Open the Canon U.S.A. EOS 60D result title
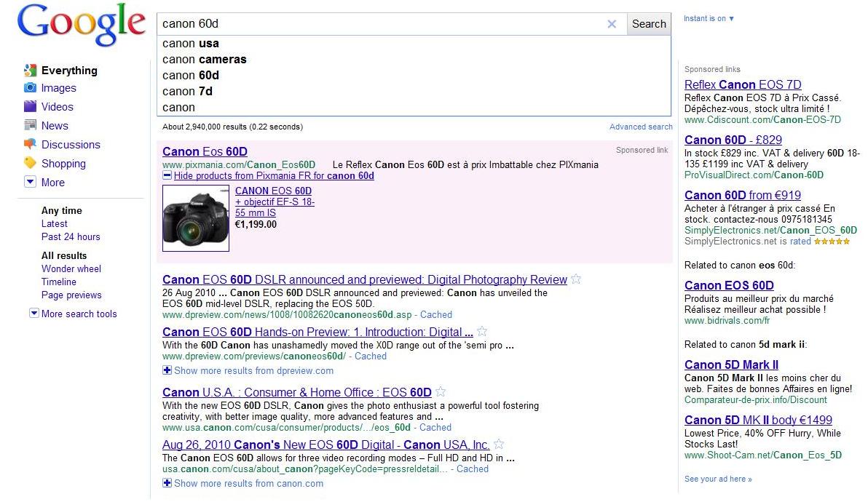The height and width of the screenshot is (502, 868). point(296,392)
